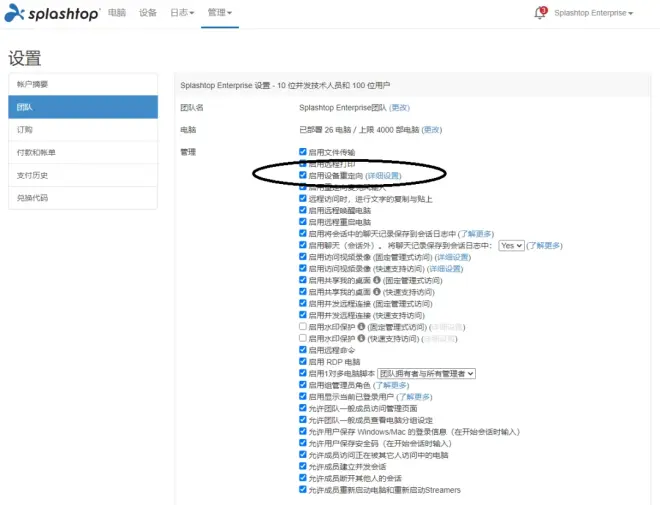Toggle the 启用远程唤醒电脑 checkbox

click(303, 210)
